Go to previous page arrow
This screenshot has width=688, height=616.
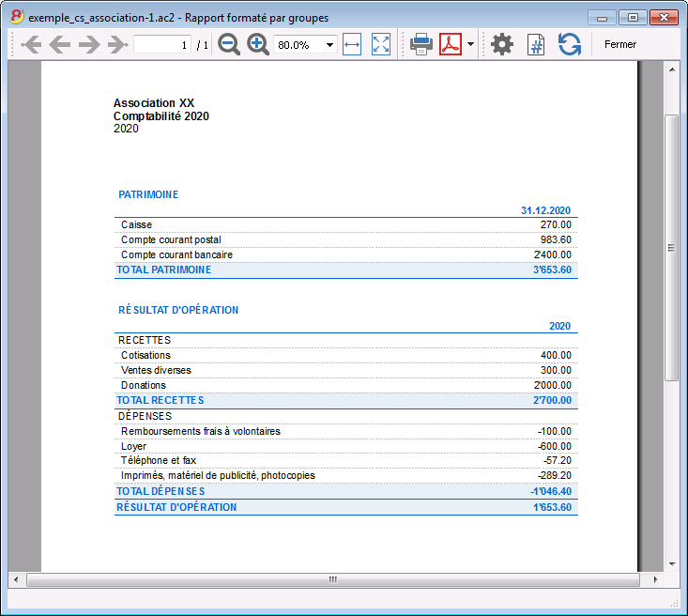tap(60, 44)
